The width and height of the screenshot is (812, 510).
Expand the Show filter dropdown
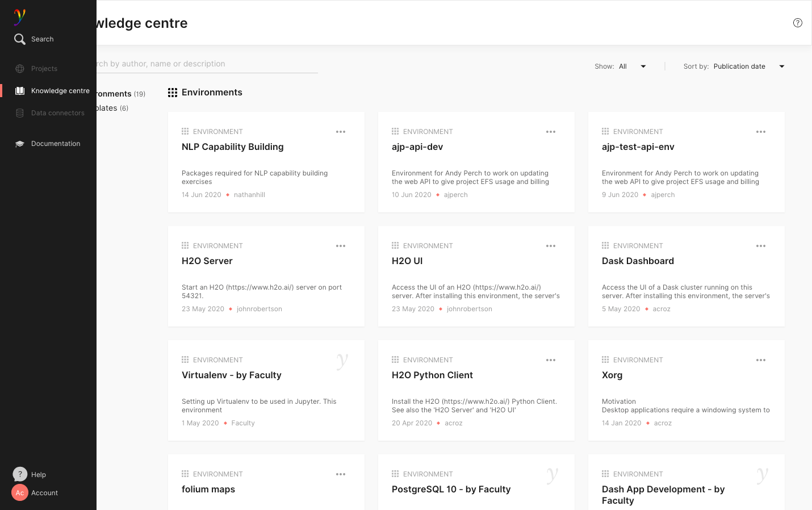(x=643, y=66)
